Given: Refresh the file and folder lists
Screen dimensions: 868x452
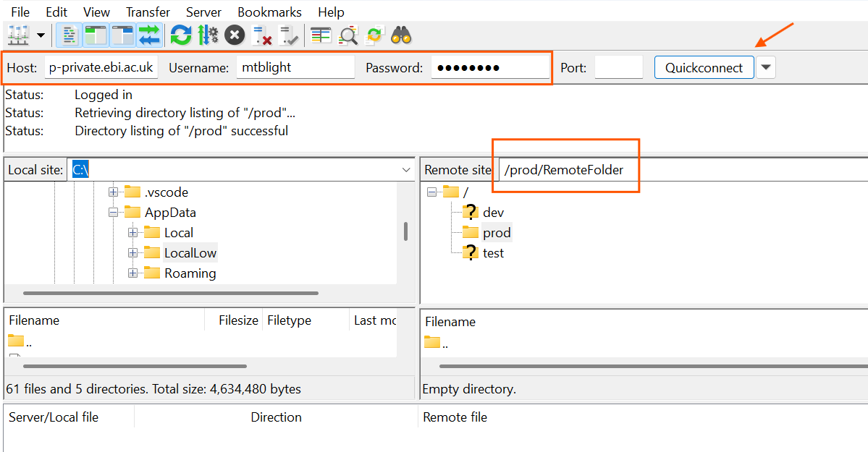Looking at the screenshot, I should 180,35.
